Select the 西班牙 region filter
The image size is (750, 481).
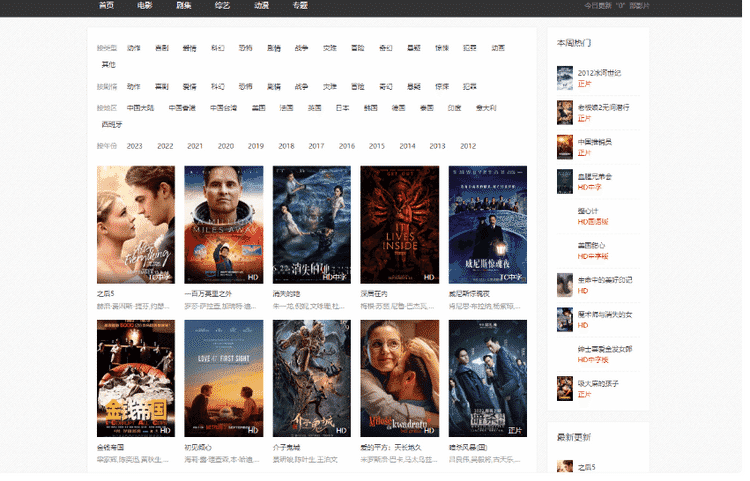(x=111, y=124)
